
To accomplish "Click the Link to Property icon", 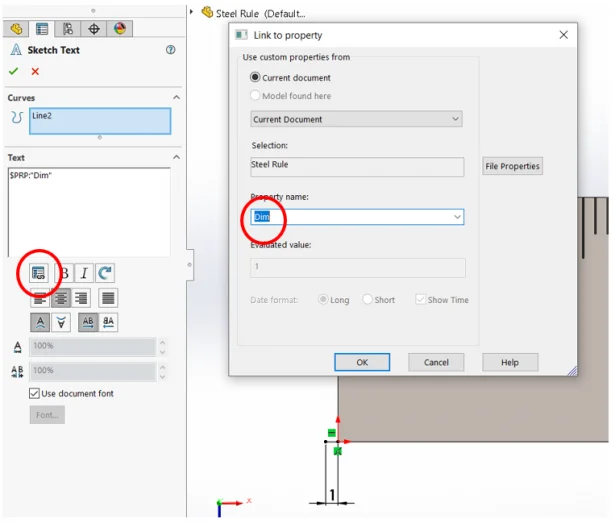I will click(39, 273).
